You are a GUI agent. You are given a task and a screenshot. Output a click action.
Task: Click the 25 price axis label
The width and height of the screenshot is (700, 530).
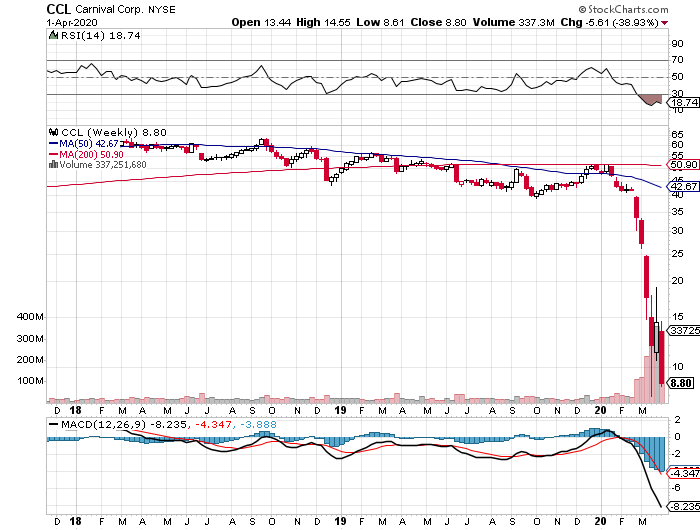[x=677, y=254]
